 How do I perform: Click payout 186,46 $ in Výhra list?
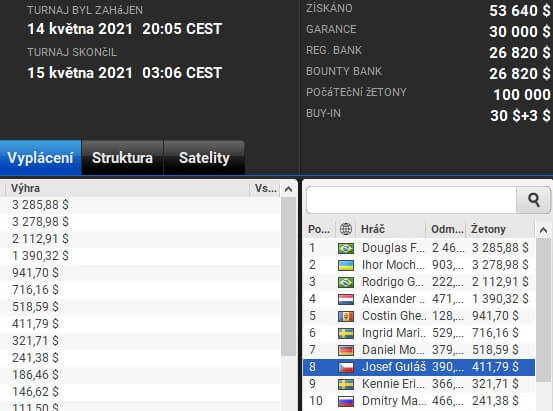point(35,375)
